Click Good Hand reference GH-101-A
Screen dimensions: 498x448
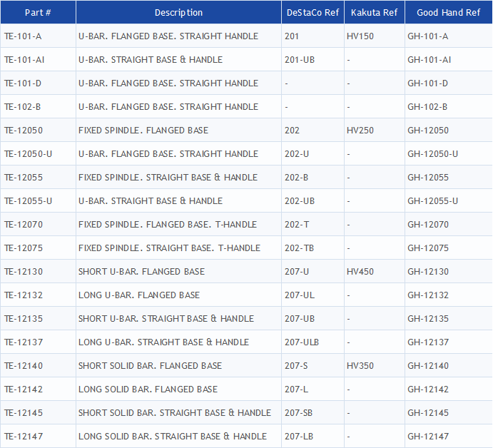(x=428, y=36)
